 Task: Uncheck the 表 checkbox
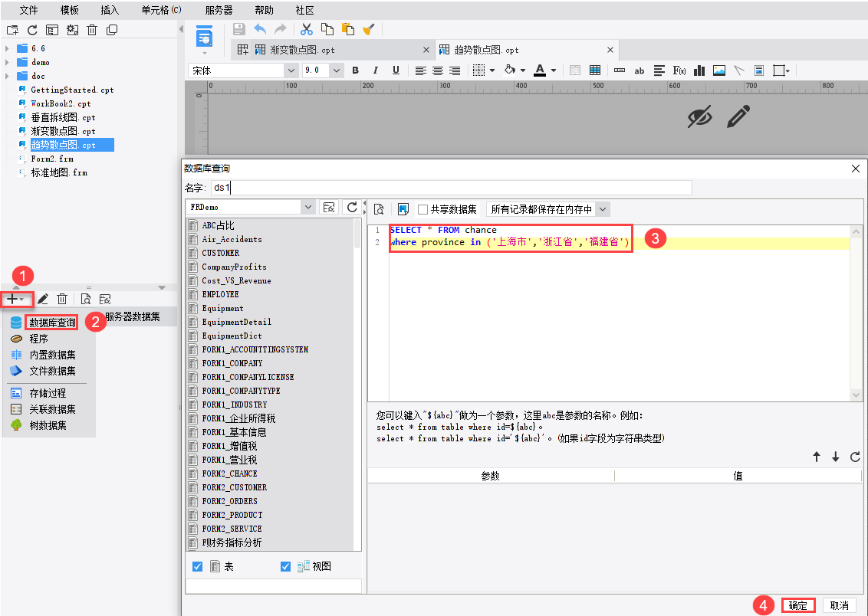[x=197, y=566]
